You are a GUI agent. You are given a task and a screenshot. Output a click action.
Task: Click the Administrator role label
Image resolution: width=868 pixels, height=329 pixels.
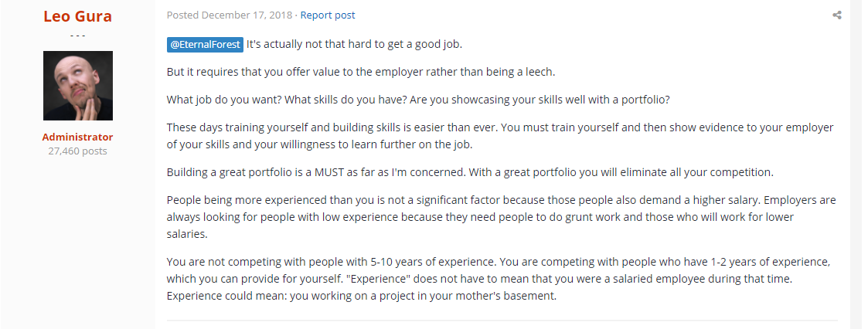click(x=77, y=137)
